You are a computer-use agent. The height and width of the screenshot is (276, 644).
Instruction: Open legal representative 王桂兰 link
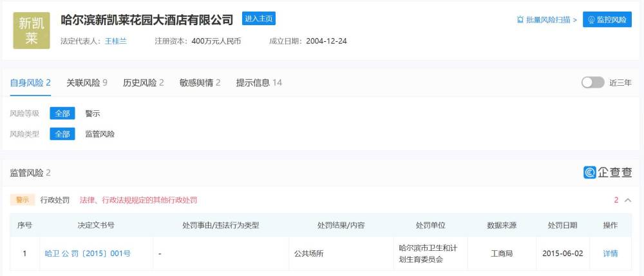(x=115, y=41)
